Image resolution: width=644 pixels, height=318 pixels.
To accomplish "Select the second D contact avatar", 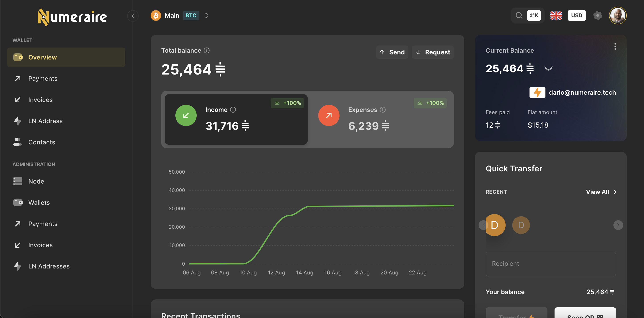I will click(521, 225).
